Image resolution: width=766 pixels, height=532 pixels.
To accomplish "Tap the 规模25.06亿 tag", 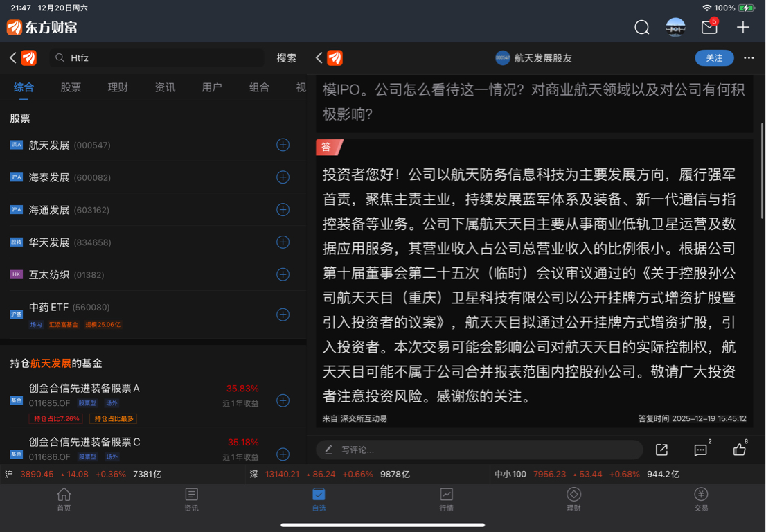I will coord(103,324).
